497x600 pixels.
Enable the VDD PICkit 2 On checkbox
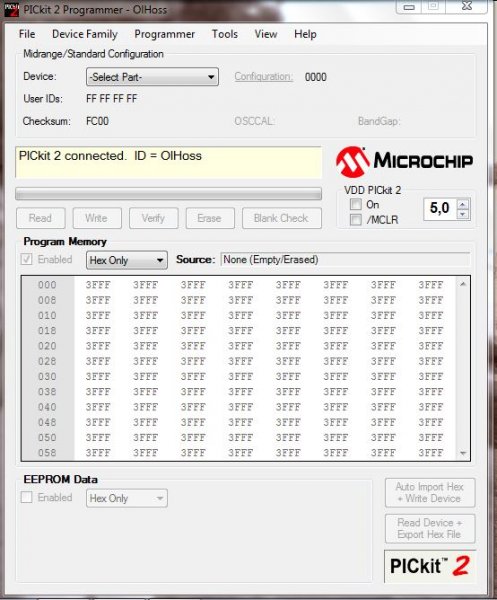[355, 204]
